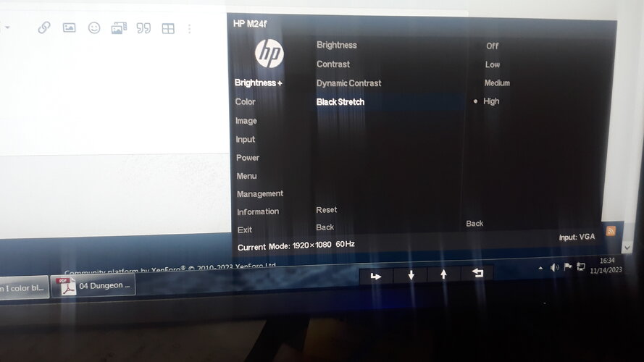This screenshot has width=644, height=362.
Task: Click the 'Input: VGA' status text
Action: coord(577,237)
